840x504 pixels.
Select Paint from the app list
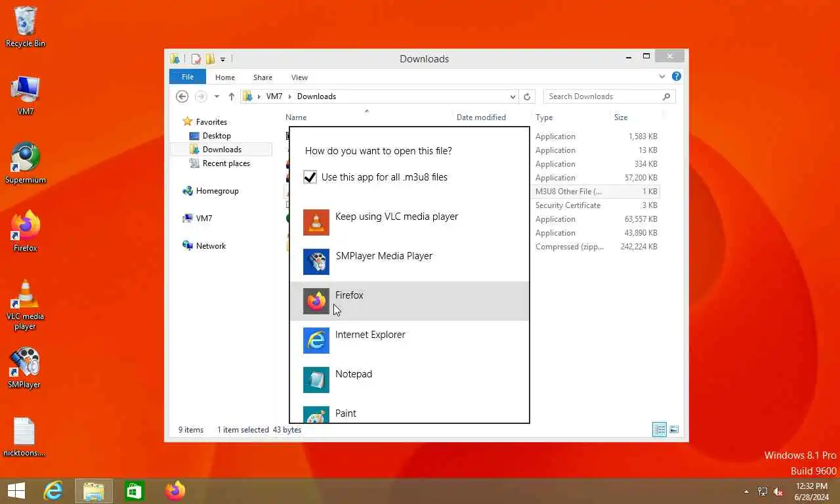pos(409,411)
